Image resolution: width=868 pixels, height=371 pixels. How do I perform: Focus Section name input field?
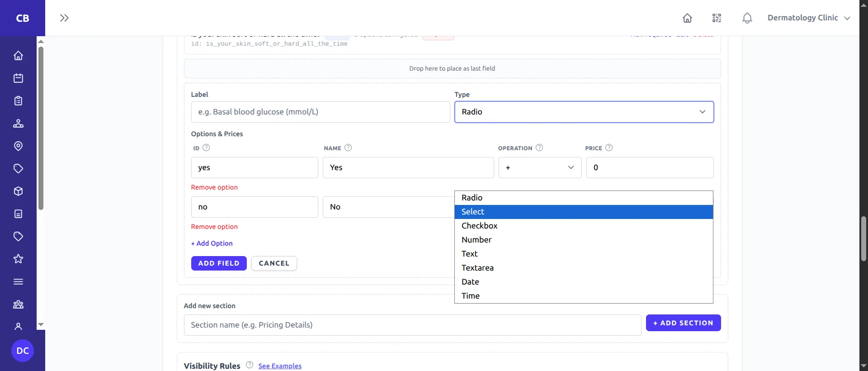tap(412, 325)
